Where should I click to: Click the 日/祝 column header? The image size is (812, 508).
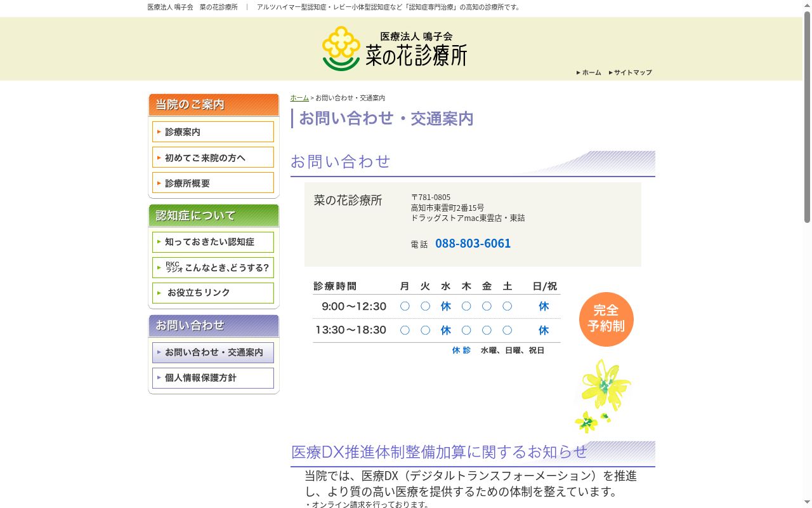click(x=544, y=286)
